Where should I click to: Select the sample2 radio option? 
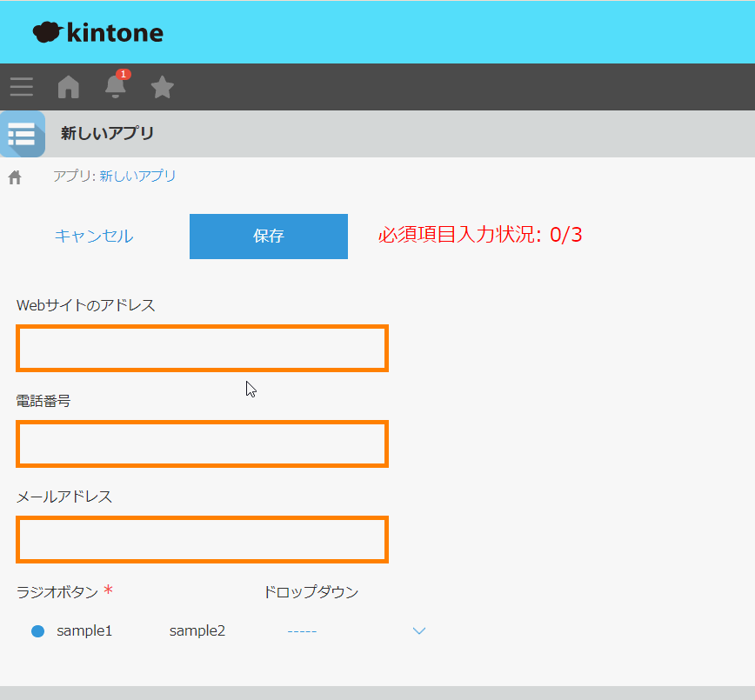click(197, 631)
